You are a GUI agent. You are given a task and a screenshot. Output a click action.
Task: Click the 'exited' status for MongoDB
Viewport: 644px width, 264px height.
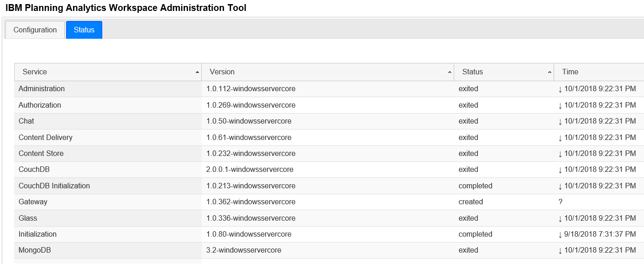tap(468, 250)
